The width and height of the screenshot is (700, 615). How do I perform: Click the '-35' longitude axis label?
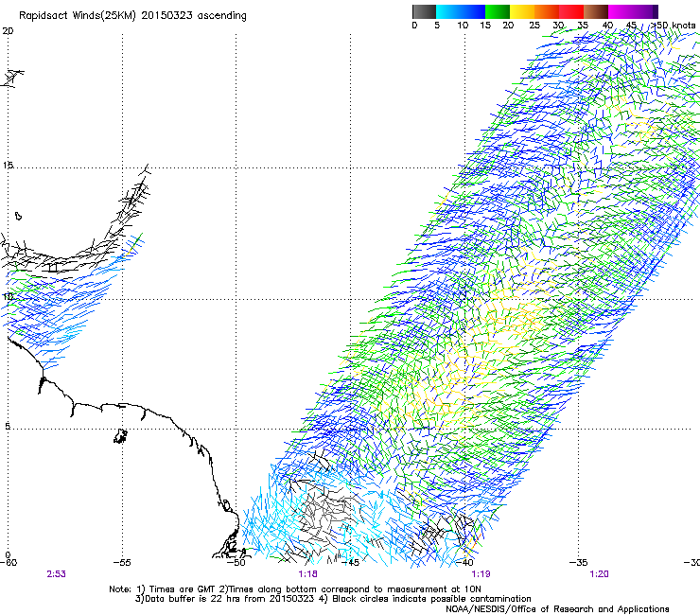(579, 562)
